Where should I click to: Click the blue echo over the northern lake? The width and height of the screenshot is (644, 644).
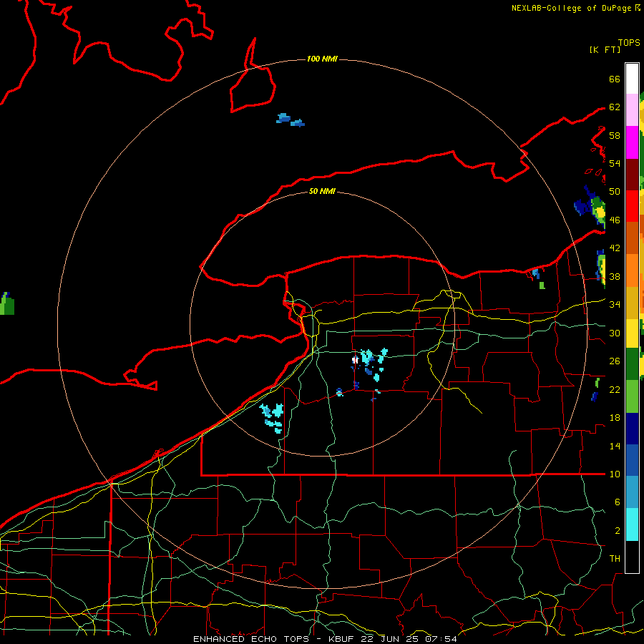pyautogui.click(x=290, y=120)
